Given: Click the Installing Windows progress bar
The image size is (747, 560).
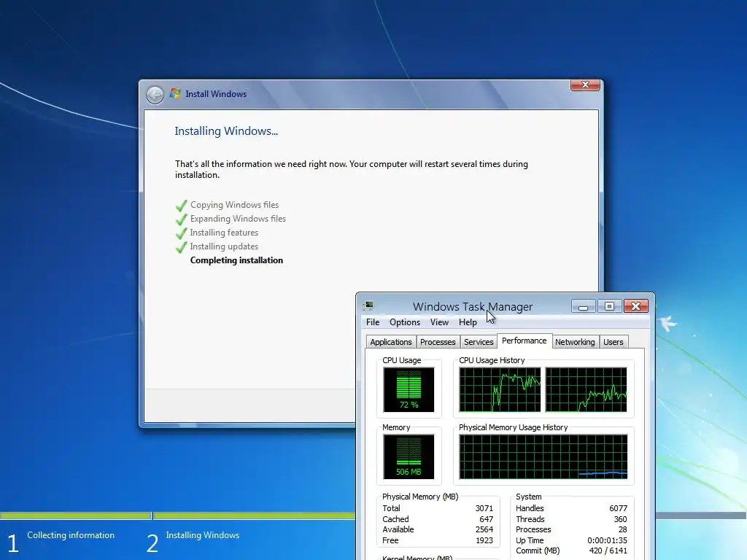Looking at the screenshot, I should [254, 516].
